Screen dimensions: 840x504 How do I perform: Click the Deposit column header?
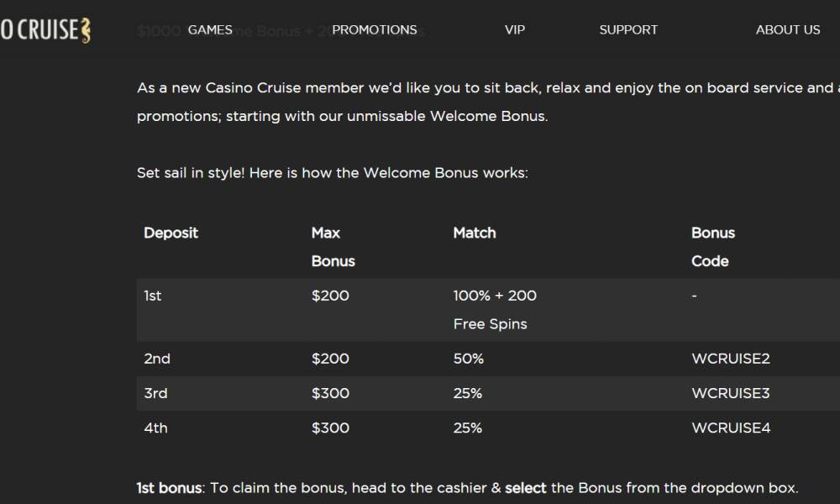(171, 233)
